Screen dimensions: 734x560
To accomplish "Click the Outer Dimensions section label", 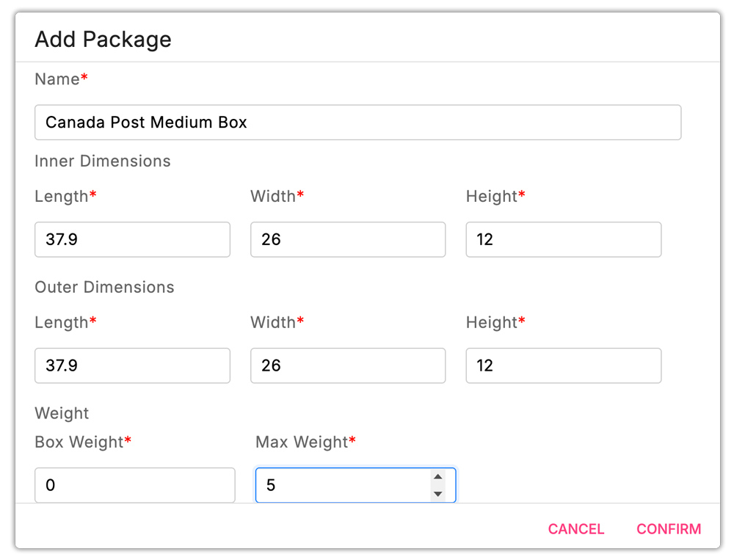I will tap(104, 287).
